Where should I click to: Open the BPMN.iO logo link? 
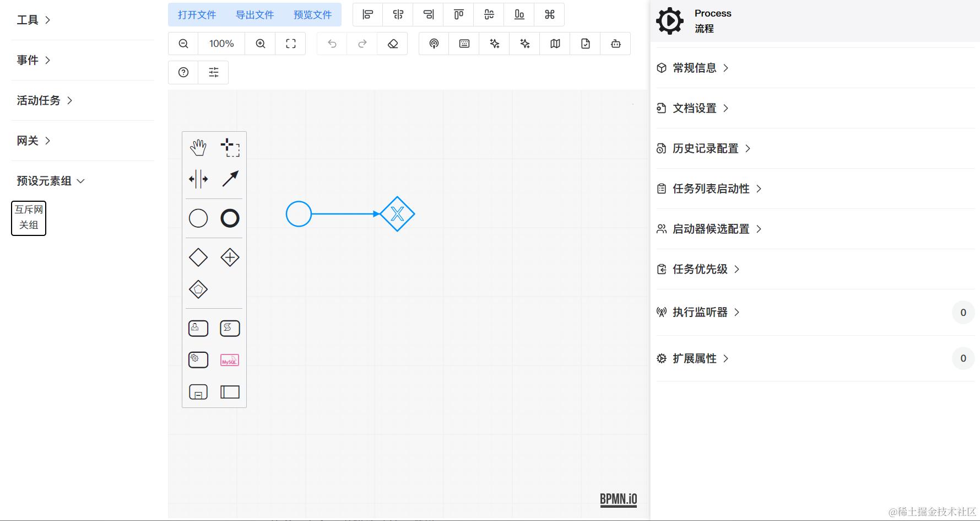click(x=618, y=499)
